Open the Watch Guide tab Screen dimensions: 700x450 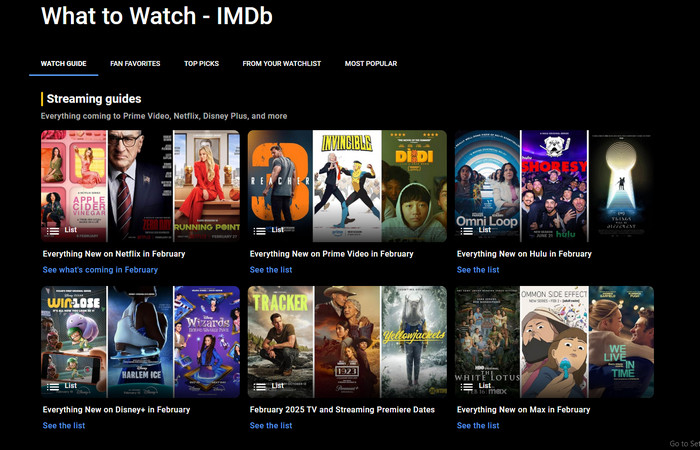click(x=63, y=63)
